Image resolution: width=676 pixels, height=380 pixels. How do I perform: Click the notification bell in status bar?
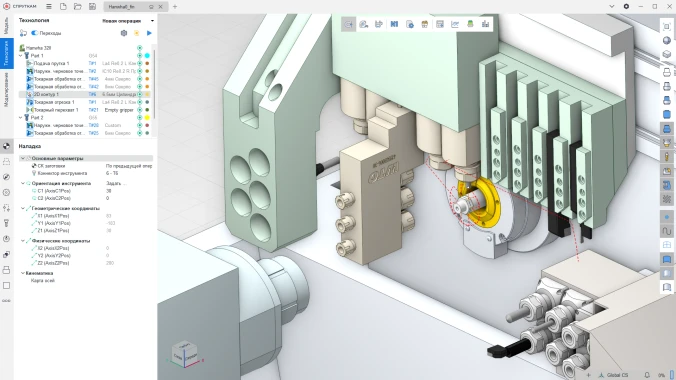click(x=647, y=375)
